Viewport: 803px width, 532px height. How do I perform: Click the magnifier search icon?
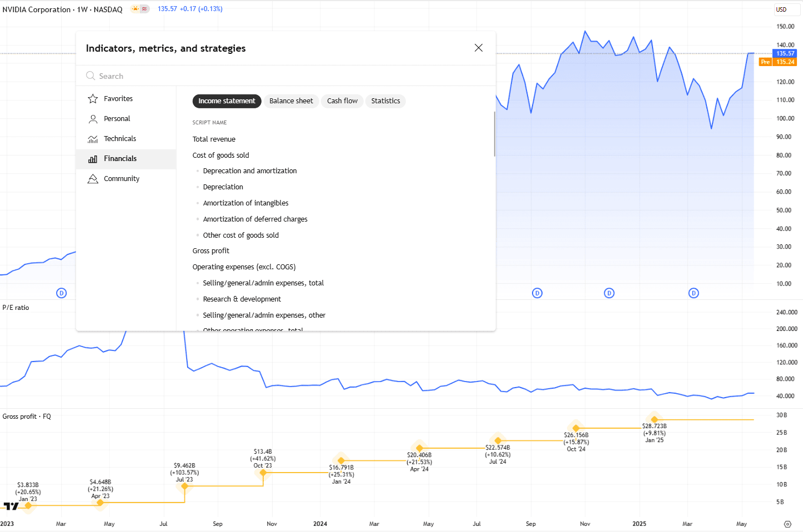pos(91,76)
